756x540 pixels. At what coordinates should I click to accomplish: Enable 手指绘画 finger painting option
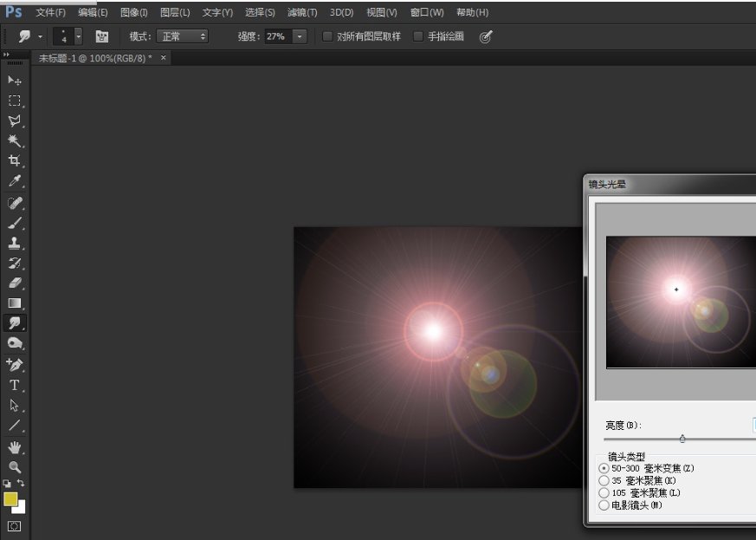418,36
